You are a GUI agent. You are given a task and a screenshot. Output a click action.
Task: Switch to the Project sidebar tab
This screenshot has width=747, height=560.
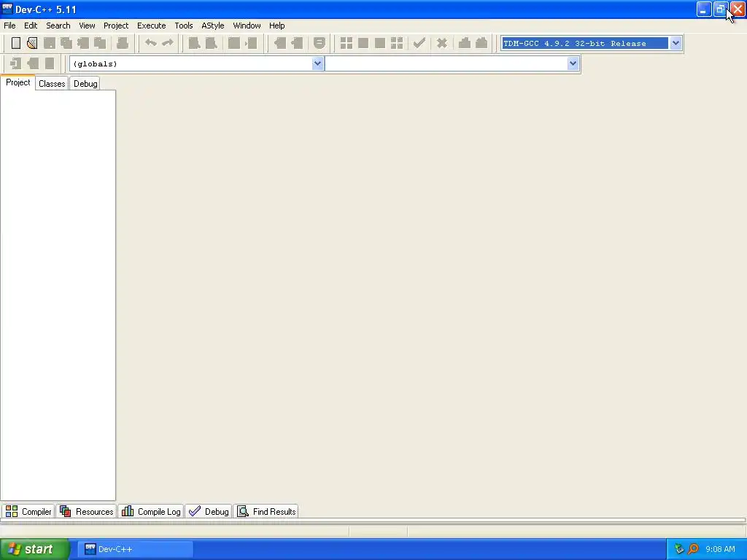[18, 82]
